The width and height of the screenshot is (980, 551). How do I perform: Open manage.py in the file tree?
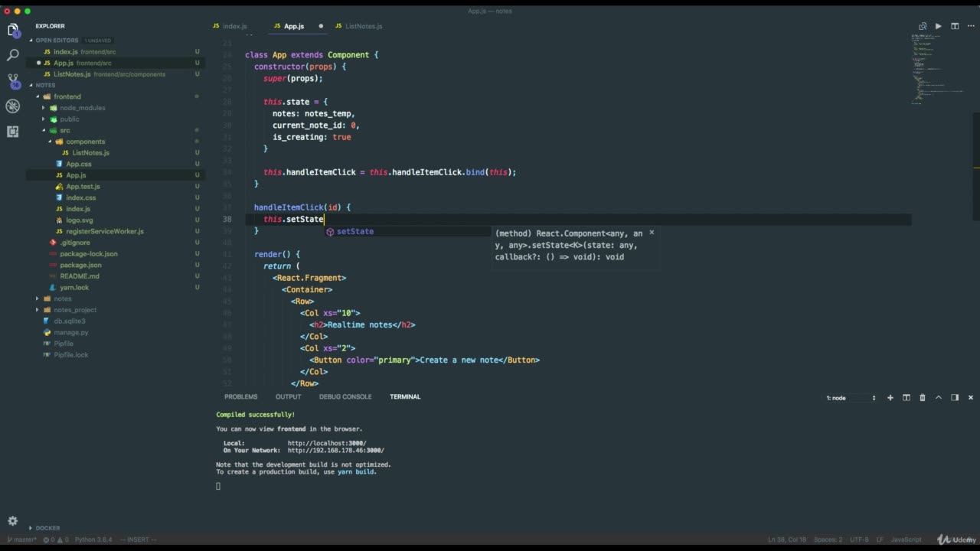point(70,332)
